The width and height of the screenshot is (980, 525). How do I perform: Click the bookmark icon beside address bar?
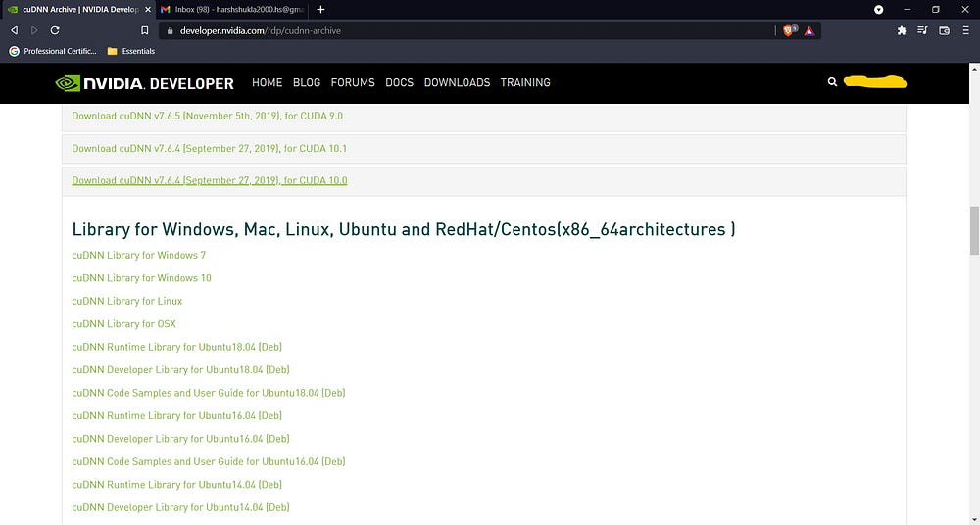144,30
